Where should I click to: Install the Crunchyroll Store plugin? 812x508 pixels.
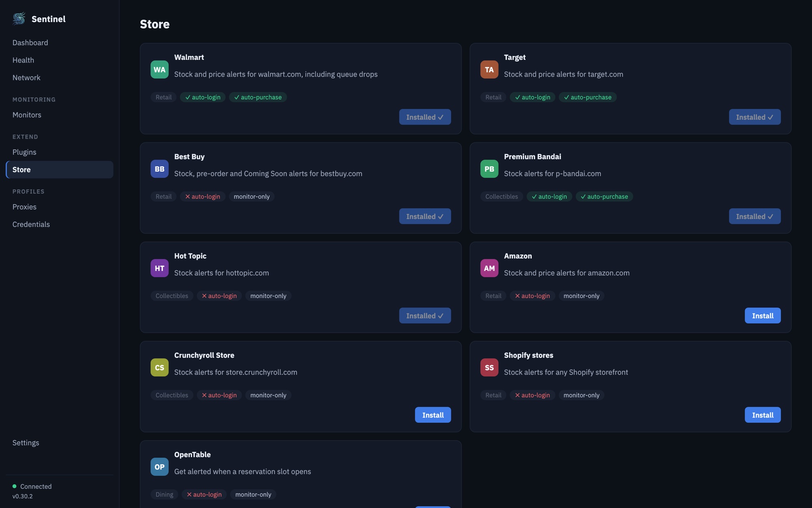tap(433, 415)
